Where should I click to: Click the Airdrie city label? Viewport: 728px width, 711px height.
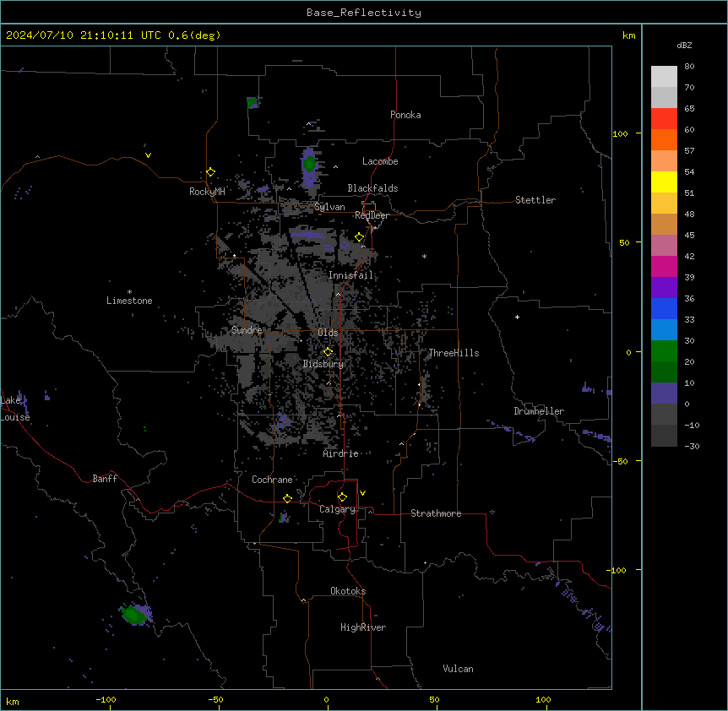click(x=340, y=453)
